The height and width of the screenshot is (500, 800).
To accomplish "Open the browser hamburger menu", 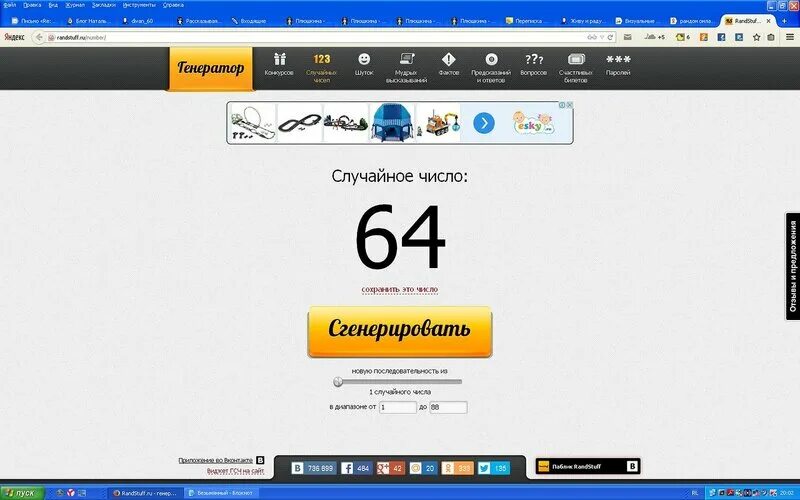I will pyautogui.click(x=790, y=37).
